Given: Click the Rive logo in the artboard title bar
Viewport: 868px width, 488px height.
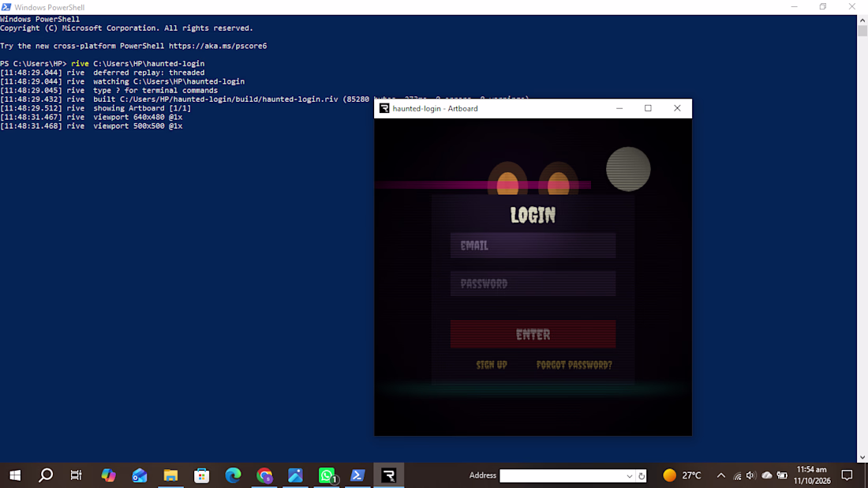Looking at the screenshot, I should pyautogui.click(x=384, y=108).
